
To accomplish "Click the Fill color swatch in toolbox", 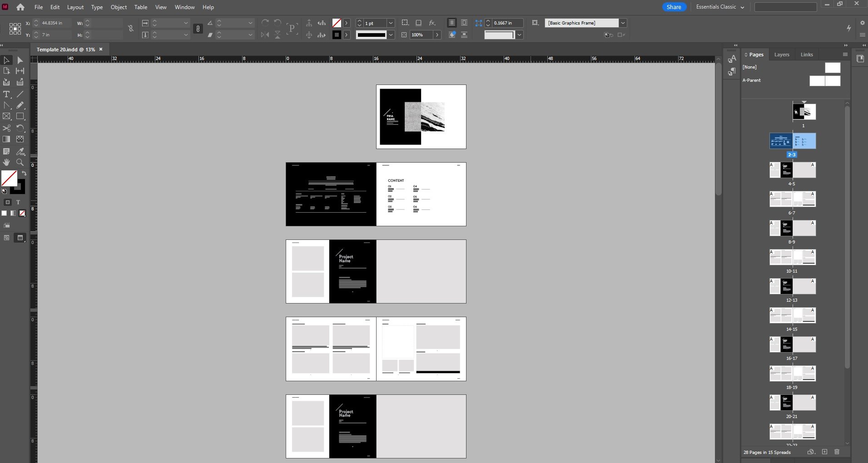I will 10,179.
